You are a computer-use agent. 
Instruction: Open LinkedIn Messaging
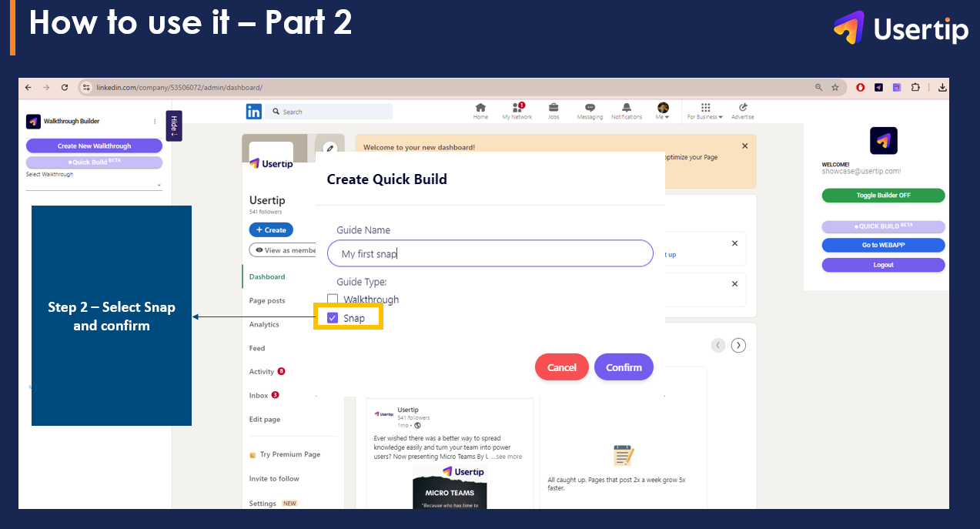[590, 112]
